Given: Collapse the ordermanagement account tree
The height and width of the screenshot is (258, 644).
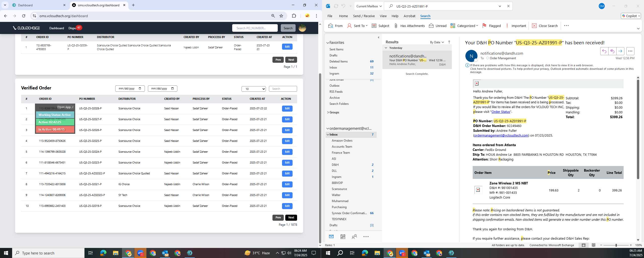Looking at the screenshot, I should pos(328,128).
